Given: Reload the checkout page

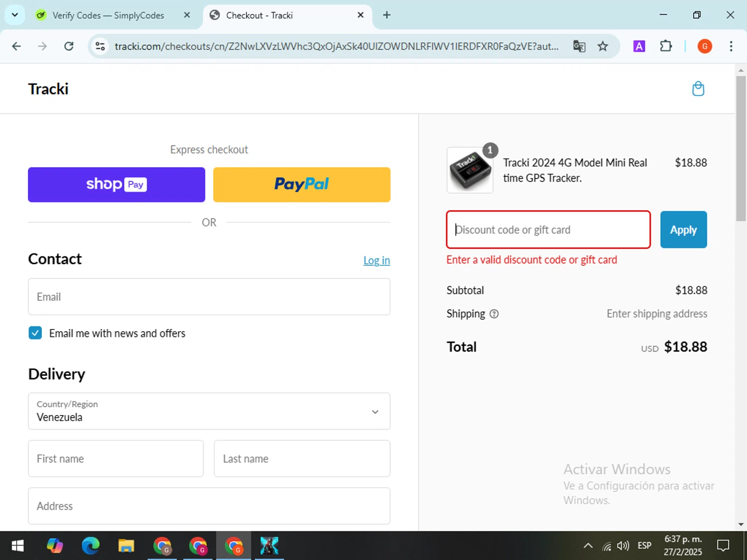Looking at the screenshot, I should [x=69, y=46].
